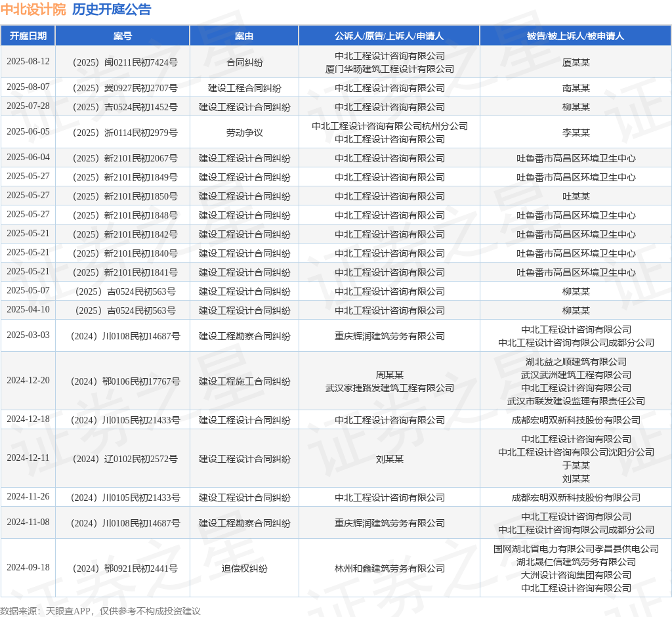Image resolution: width=672 pixels, height=617 pixels.
Task: Click defendant 武汉武洲建筑工程有限公司
Action: 576,375
